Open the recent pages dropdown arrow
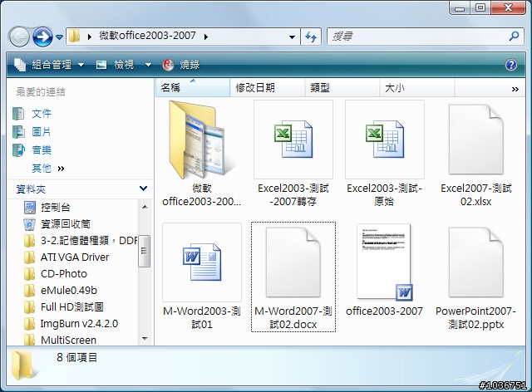 (59, 37)
